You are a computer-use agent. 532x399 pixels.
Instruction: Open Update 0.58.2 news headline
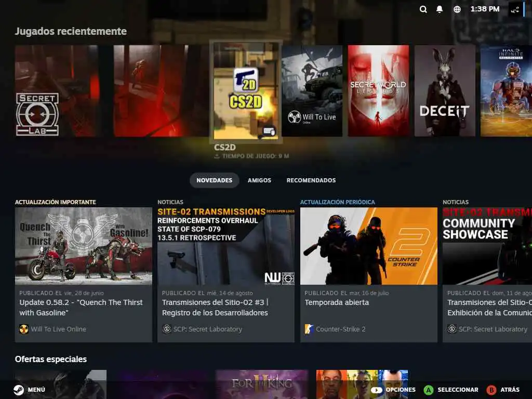(81, 308)
